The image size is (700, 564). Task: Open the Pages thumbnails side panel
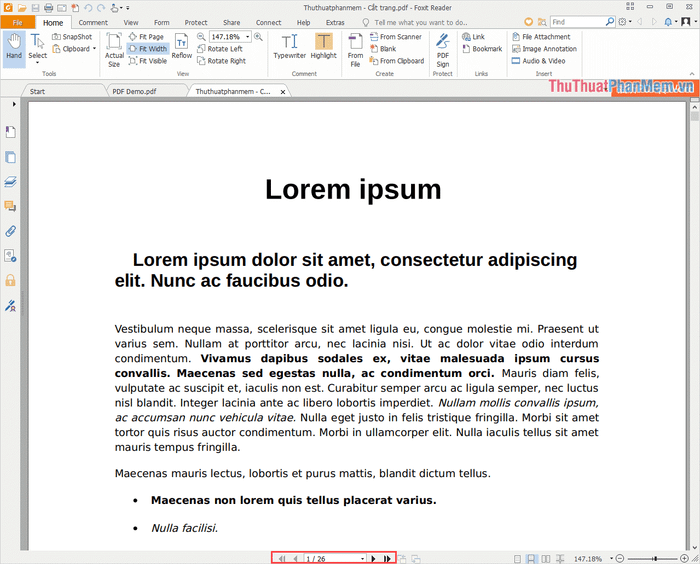click(x=10, y=157)
